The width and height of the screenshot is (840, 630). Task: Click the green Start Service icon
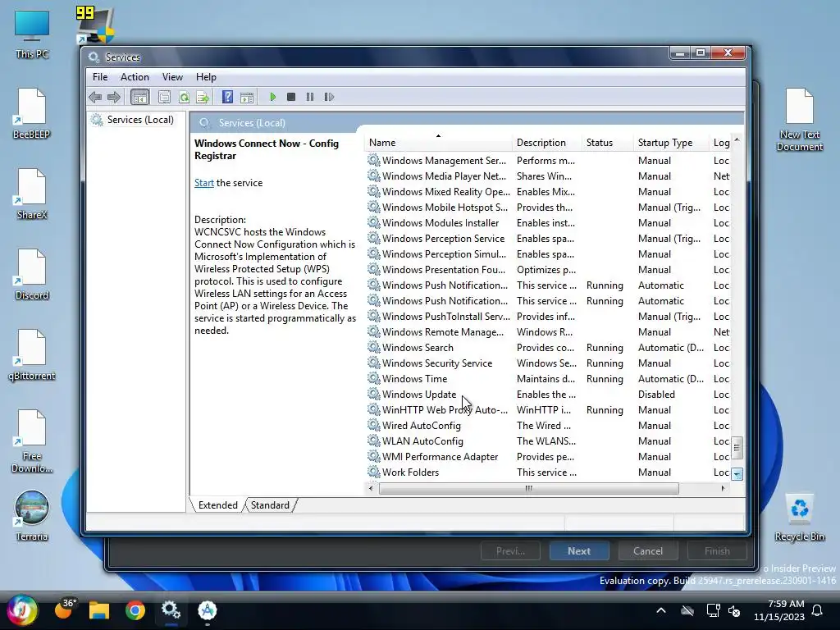pos(272,97)
